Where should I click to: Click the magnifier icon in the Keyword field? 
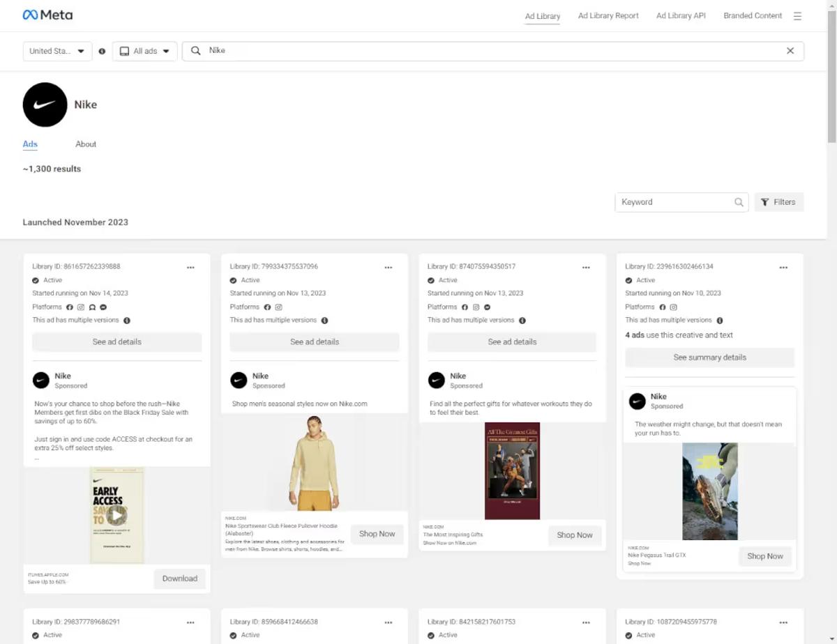tap(738, 202)
